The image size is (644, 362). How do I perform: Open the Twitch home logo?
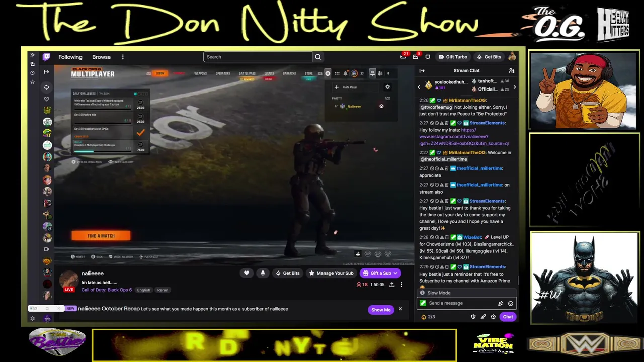[46, 57]
